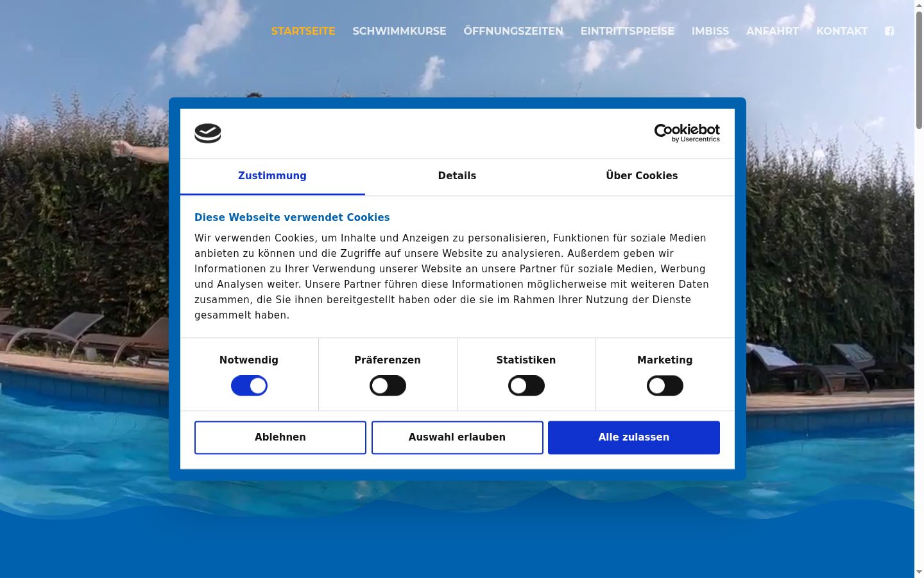Click the Ablehnen button
Screen dimensions: 924x578
(280, 437)
